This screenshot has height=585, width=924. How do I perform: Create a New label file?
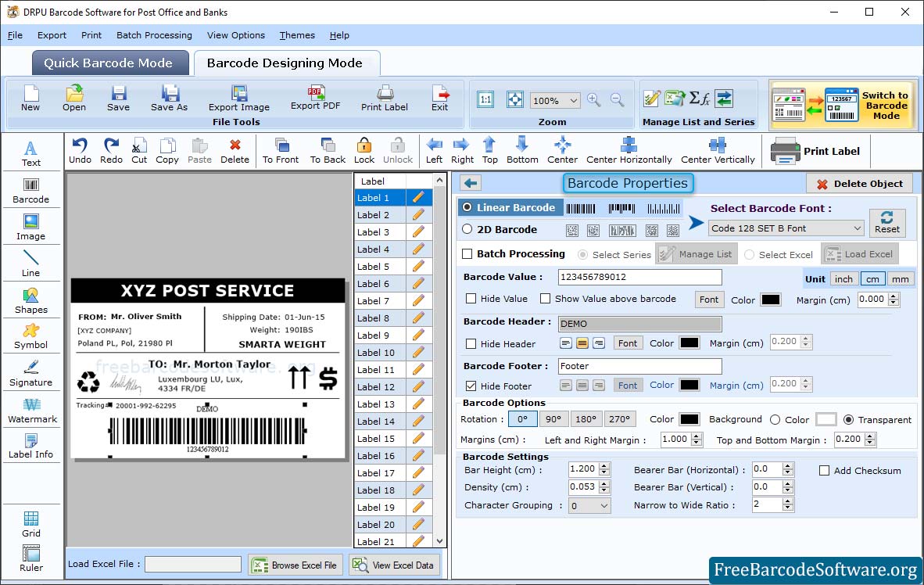tap(30, 98)
